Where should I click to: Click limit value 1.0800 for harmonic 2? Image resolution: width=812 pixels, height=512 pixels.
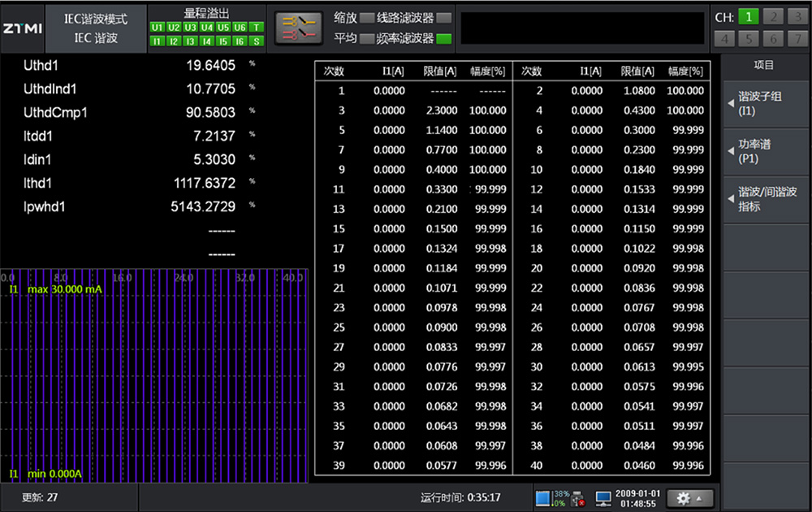[x=640, y=91]
